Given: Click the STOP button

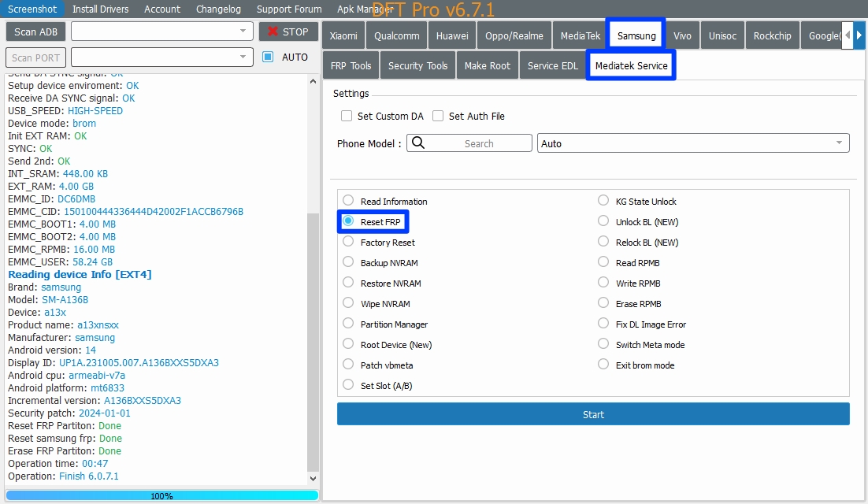Looking at the screenshot, I should [288, 31].
